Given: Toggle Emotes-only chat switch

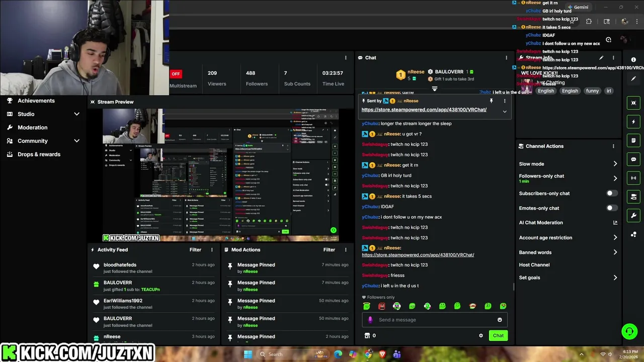Looking at the screenshot, I should [x=612, y=208].
